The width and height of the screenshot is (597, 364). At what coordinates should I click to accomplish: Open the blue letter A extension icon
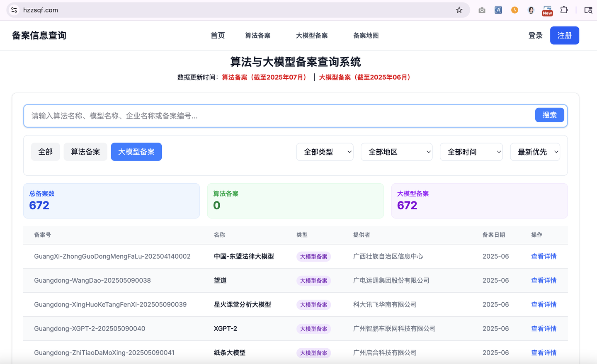[x=498, y=10]
